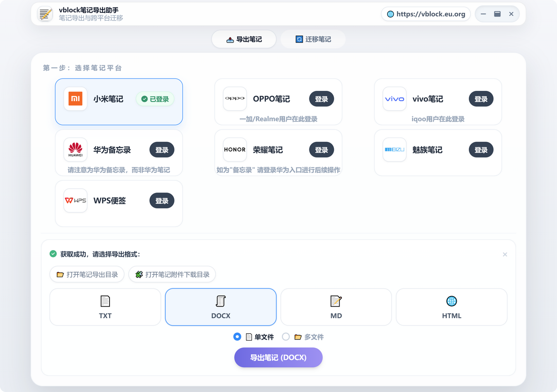Choose DOCX export format

pos(221,307)
